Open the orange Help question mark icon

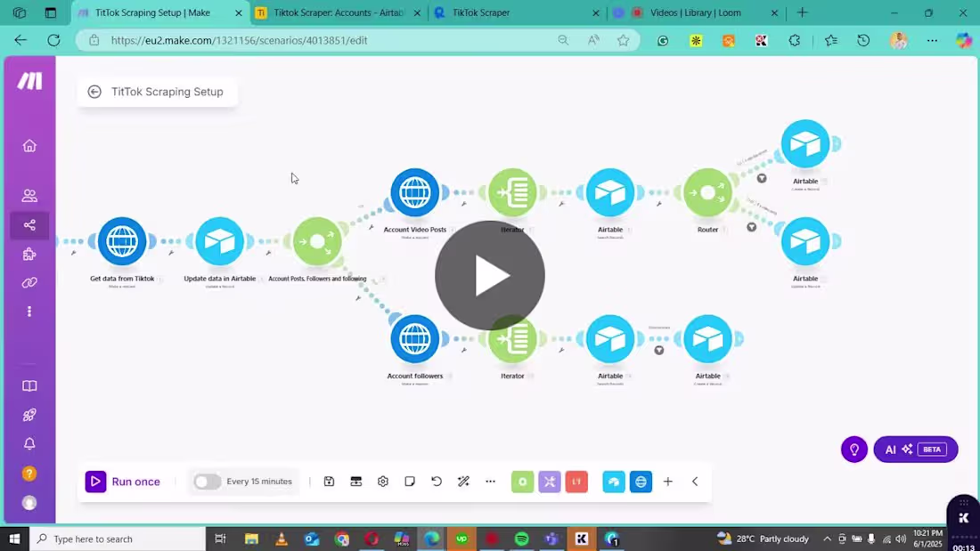(x=29, y=474)
